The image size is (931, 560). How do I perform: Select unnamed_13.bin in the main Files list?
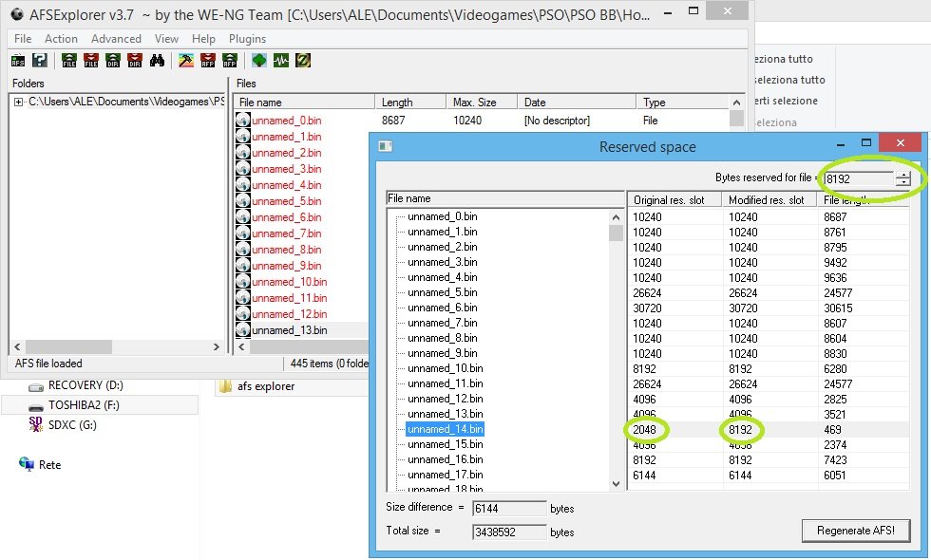[289, 330]
